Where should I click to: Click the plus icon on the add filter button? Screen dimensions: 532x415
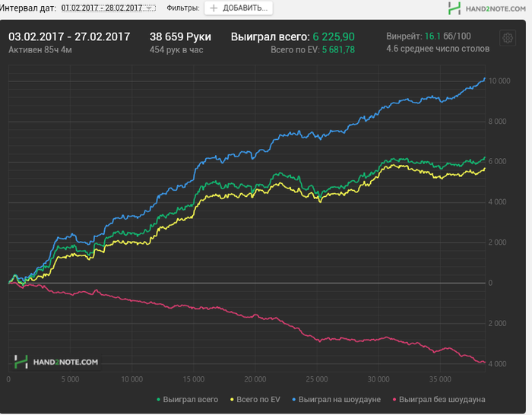214,8
